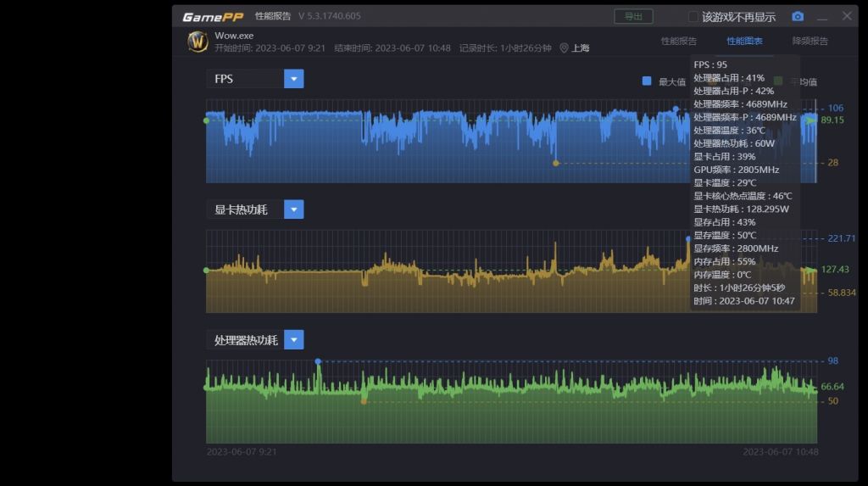868x486 pixels.
Task: Open the 显卡热功耗 chart metric dropdown
Action: coord(293,209)
